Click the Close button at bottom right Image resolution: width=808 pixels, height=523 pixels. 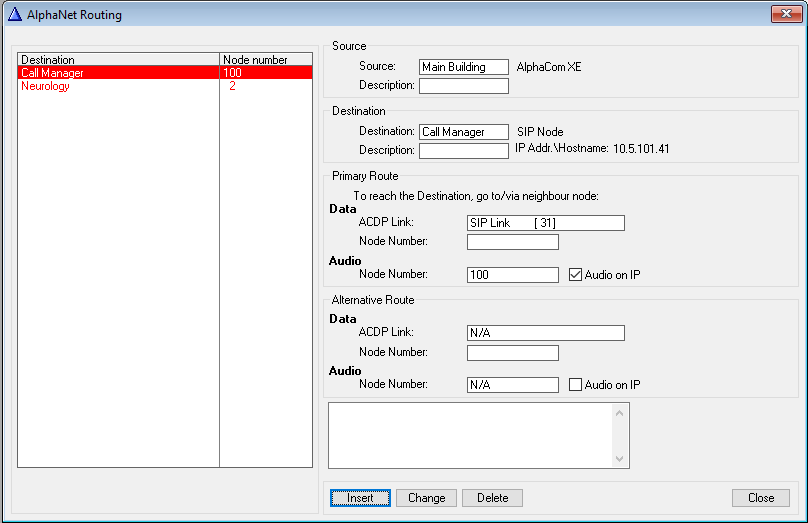coord(760,498)
